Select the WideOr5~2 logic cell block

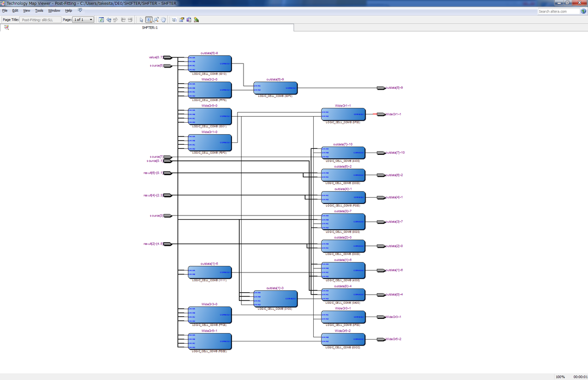click(343, 340)
